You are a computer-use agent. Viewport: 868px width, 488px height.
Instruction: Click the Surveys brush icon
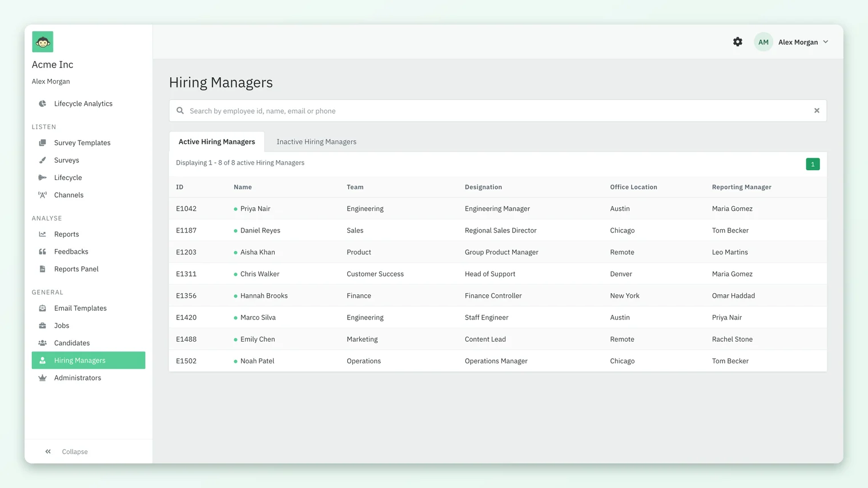coord(42,160)
